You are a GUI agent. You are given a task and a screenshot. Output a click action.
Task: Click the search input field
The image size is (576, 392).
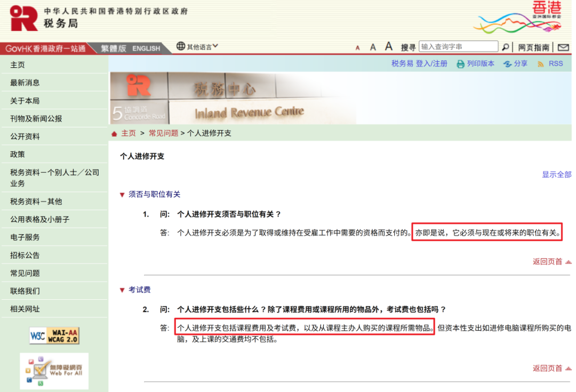[x=458, y=47]
